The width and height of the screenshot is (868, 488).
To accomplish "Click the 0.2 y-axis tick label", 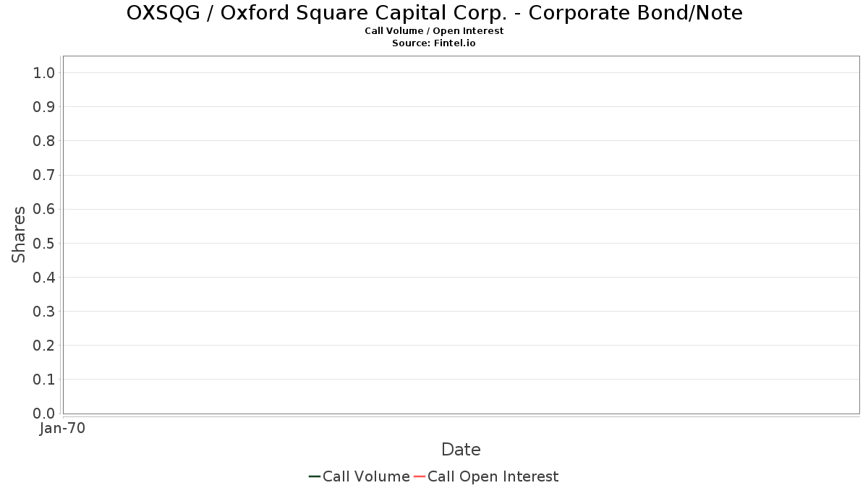I will tap(44, 346).
